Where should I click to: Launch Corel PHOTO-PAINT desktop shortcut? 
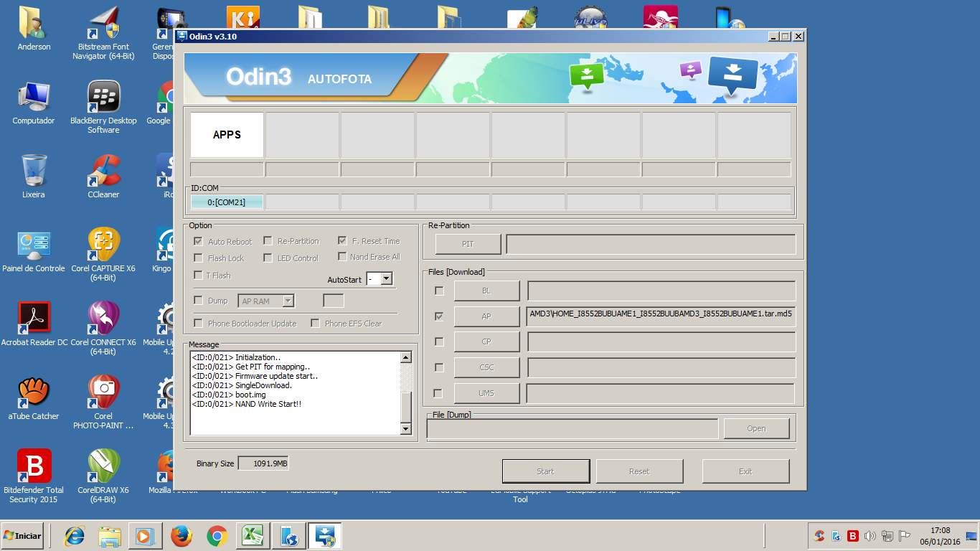[x=103, y=402]
